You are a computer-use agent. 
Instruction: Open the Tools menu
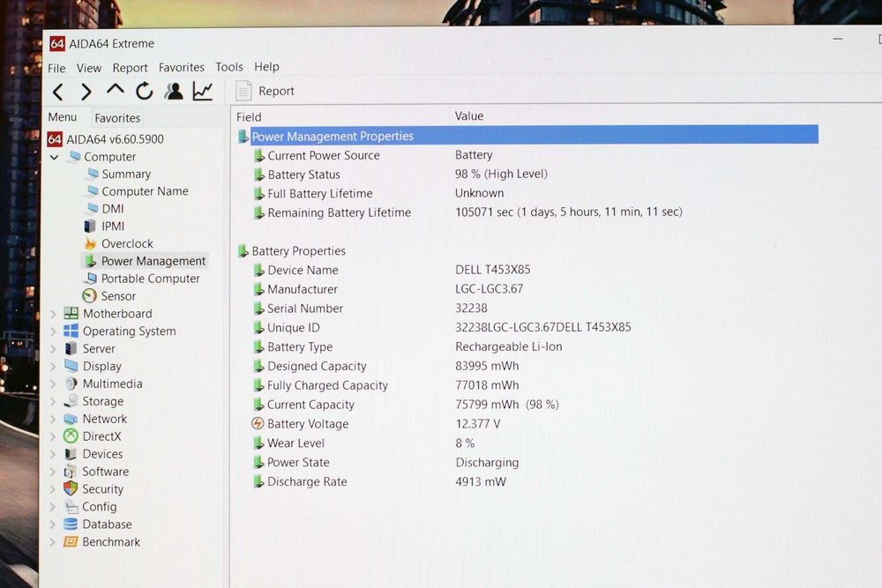pos(229,67)
